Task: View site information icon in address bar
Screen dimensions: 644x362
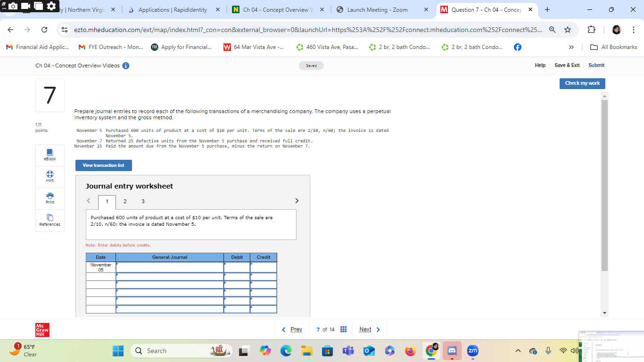Action: click(x=65, y=30)
